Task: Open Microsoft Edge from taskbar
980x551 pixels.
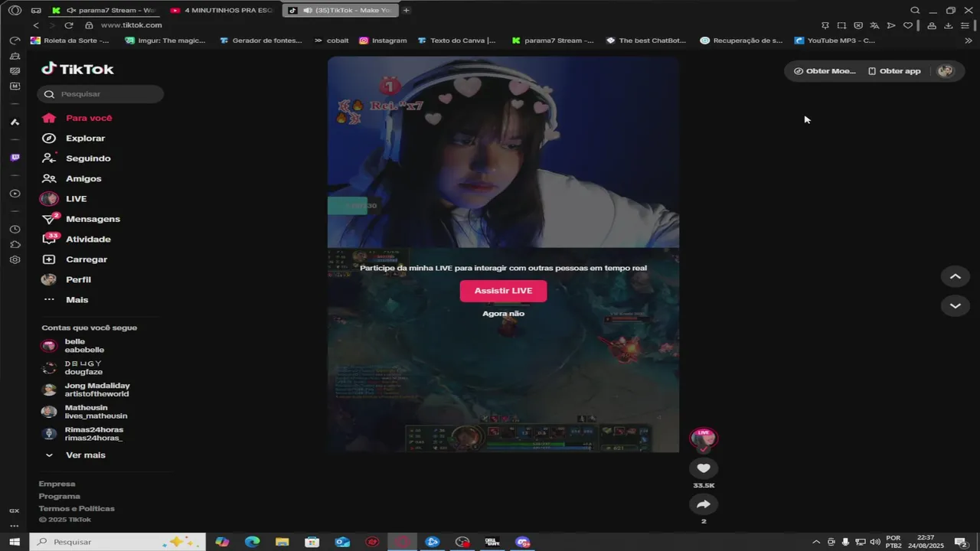Action: coord(252,542)
